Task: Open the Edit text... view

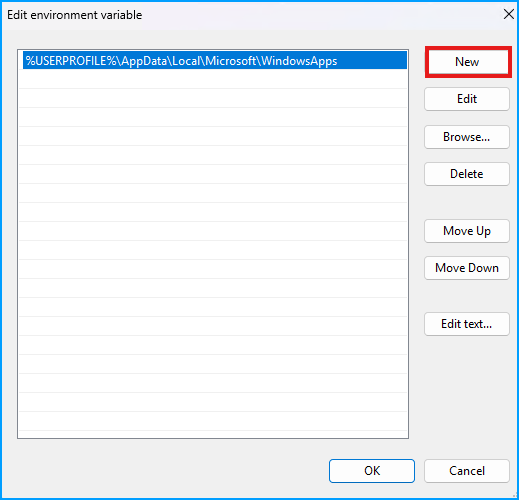Action: (467, 324)
